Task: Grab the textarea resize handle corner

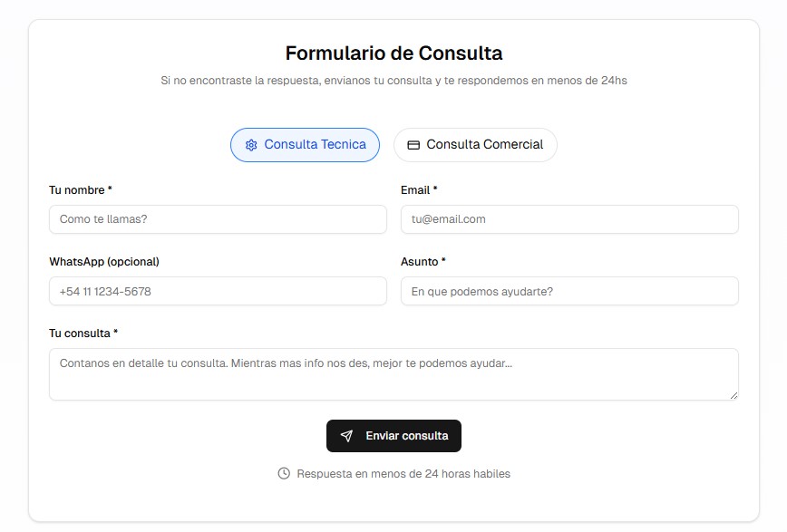Action: (734, 394)
